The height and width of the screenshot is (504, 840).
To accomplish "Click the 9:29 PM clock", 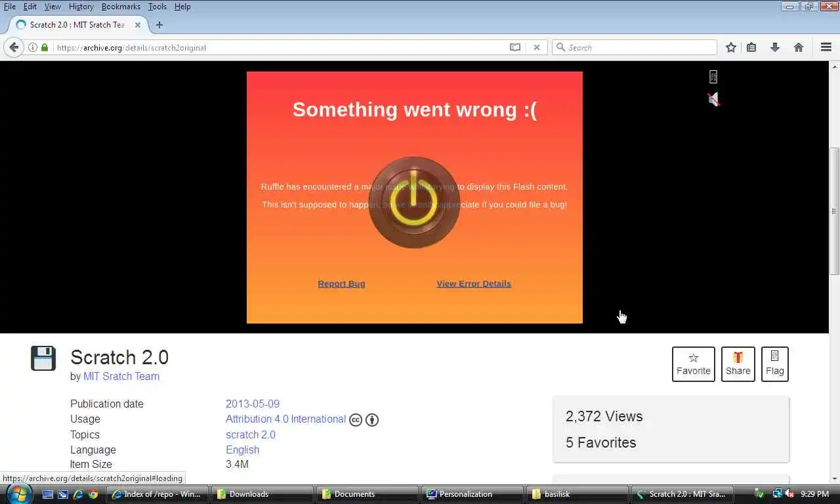I will pyautogui.click(x=814, y=494).
